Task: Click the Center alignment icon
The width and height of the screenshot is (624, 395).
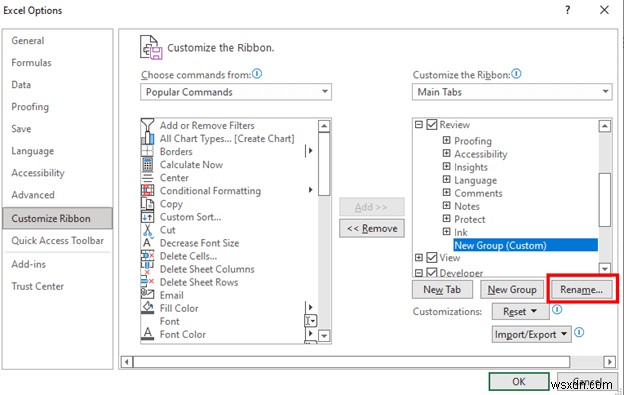Action: (x=147, y=177)
